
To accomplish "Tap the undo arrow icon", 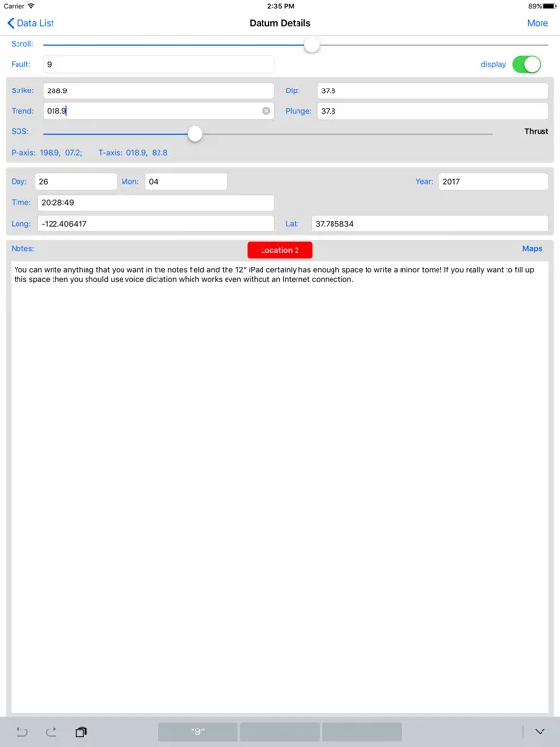I will click(22, 731).
